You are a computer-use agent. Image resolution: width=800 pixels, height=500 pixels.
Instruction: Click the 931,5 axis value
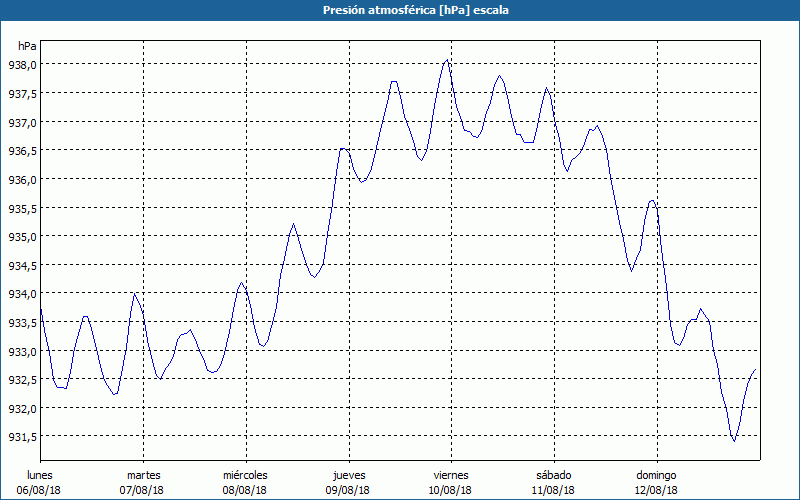22,437
